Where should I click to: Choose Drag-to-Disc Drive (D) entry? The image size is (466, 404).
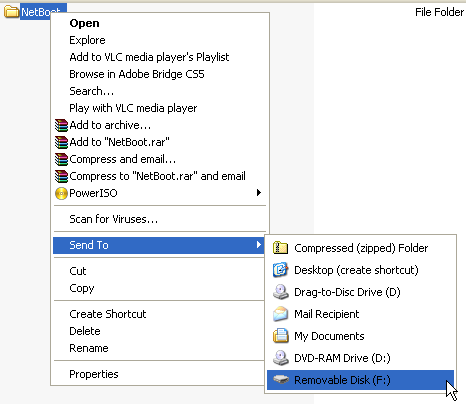(x=360, y=292)
